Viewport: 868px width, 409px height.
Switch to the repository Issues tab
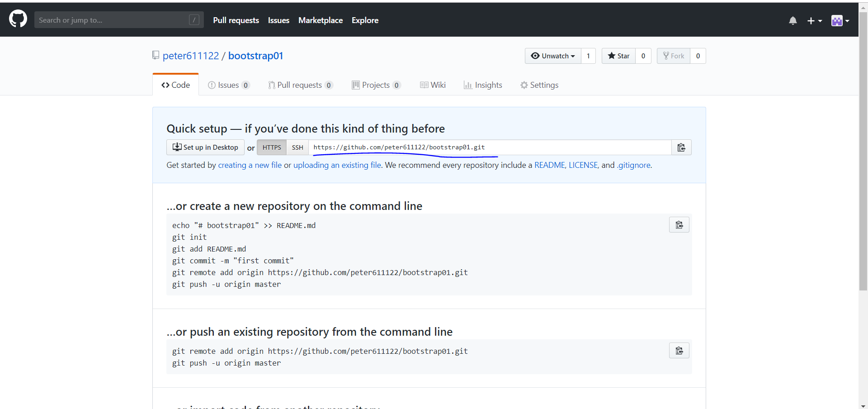pyautogui.click(x=229, y=85)
